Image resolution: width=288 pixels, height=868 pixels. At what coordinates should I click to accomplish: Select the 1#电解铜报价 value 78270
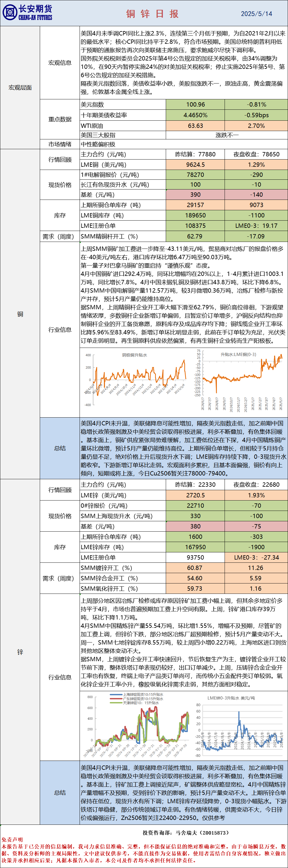[195, 175]
